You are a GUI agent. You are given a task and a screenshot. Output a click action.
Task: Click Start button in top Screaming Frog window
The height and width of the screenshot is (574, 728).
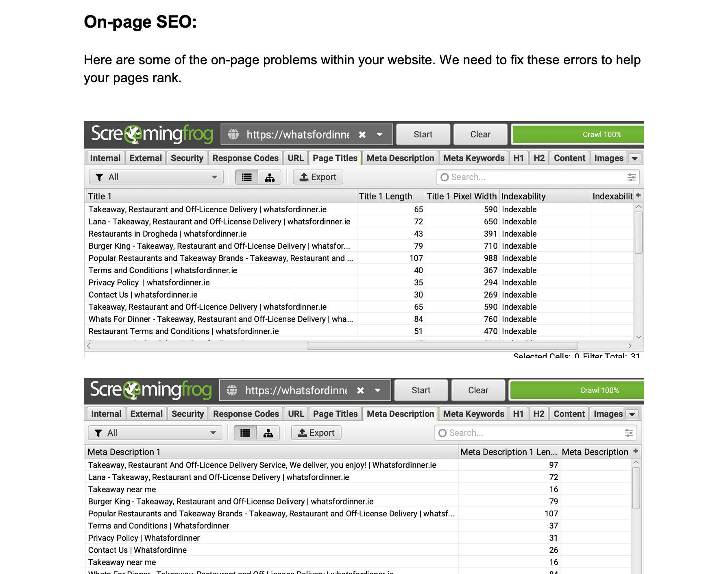423,135
